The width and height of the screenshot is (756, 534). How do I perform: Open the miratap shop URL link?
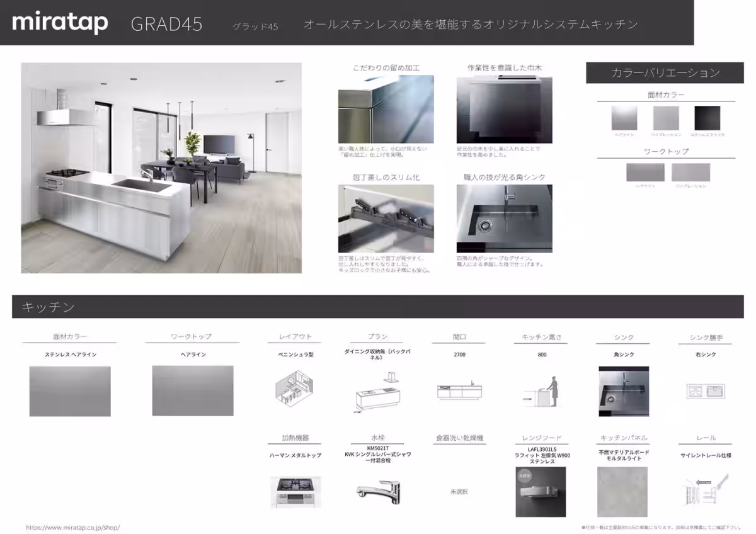click(x=72, y=527)
